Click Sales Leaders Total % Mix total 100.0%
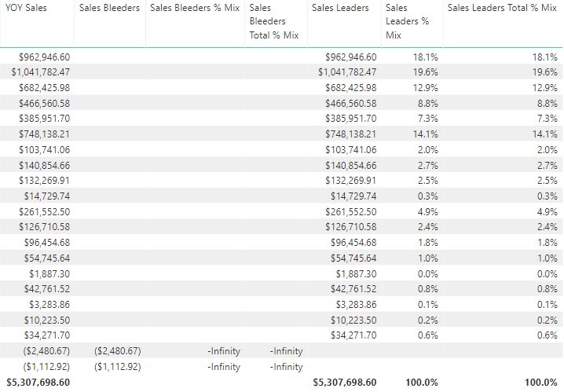The image size is (564, 392). [541, 383]
